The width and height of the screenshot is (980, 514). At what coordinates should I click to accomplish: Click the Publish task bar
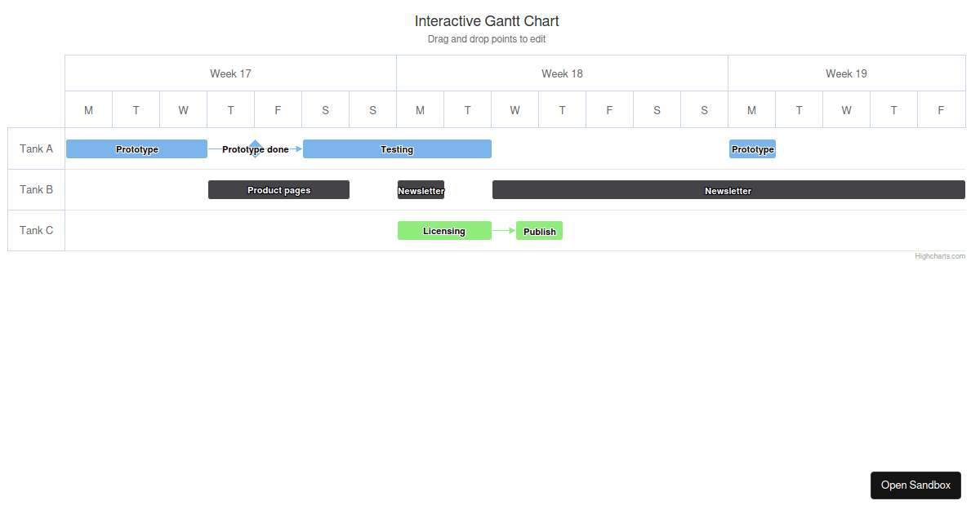pyautogui.click(x=539, y=231)
